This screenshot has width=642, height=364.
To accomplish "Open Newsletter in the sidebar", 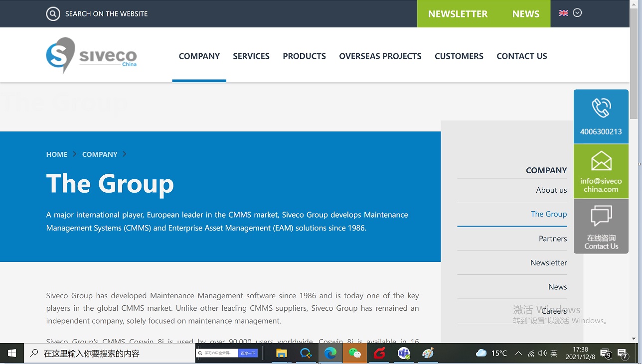I will [x=548, y=263].
